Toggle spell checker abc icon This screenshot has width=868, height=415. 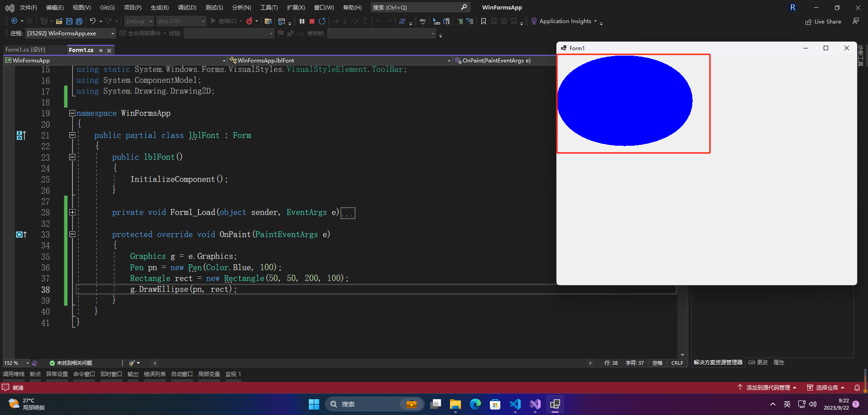click(x=422, y=21)
